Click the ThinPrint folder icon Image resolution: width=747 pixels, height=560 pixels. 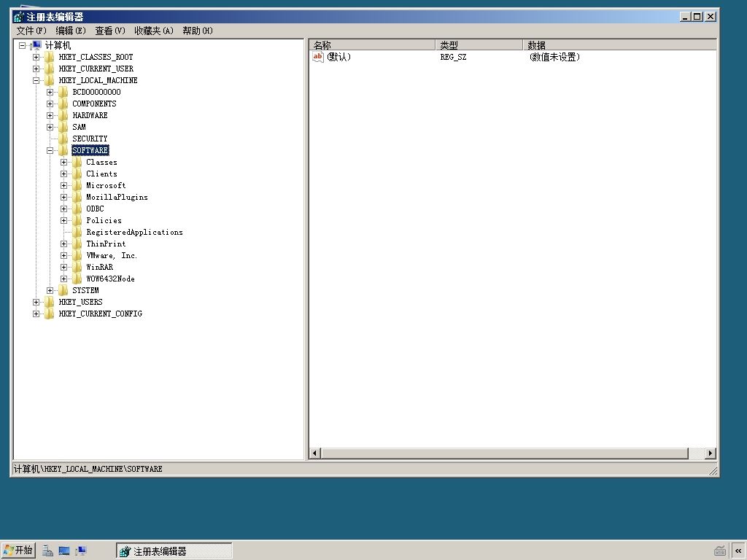coord(77,244)
